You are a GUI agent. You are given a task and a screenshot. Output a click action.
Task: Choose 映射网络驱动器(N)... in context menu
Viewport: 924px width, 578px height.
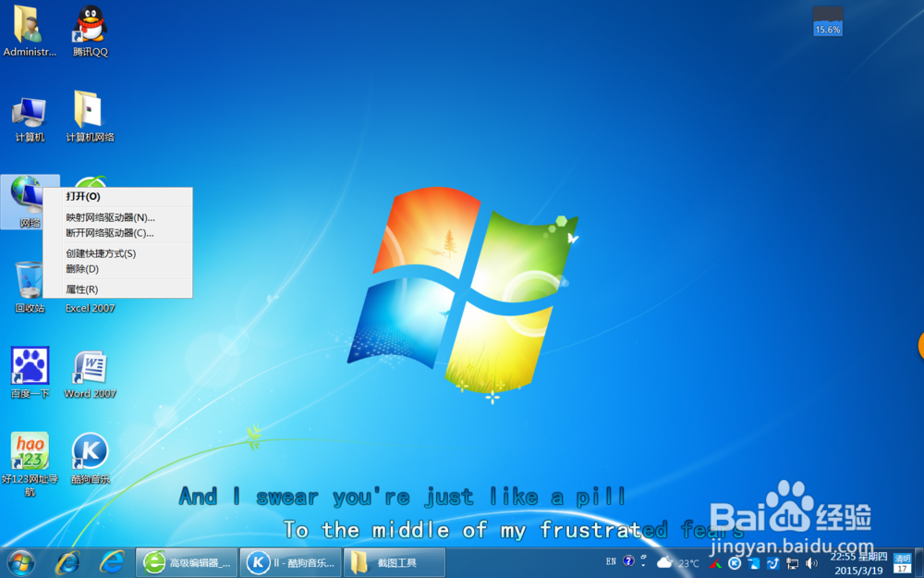(118, 217)
